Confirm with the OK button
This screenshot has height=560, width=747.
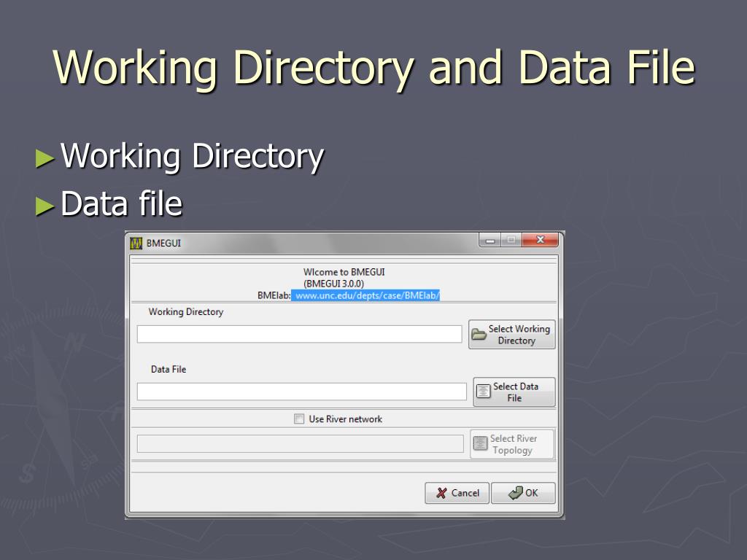523,493
